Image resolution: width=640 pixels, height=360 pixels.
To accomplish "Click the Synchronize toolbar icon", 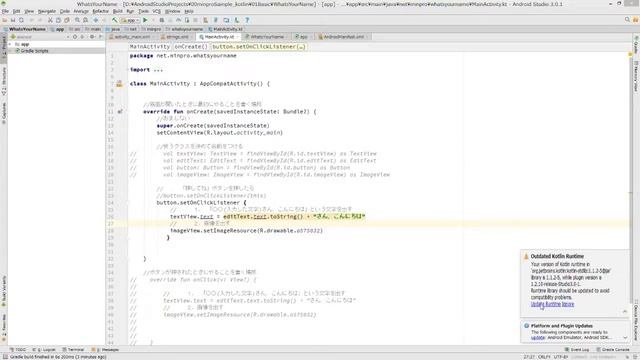I will [21, 20].
